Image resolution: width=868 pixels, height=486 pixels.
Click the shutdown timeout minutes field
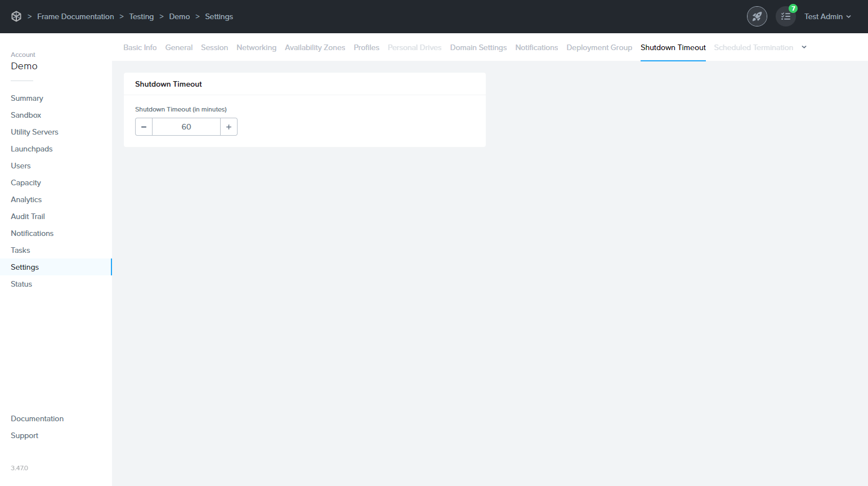click(x=186, y=127)
